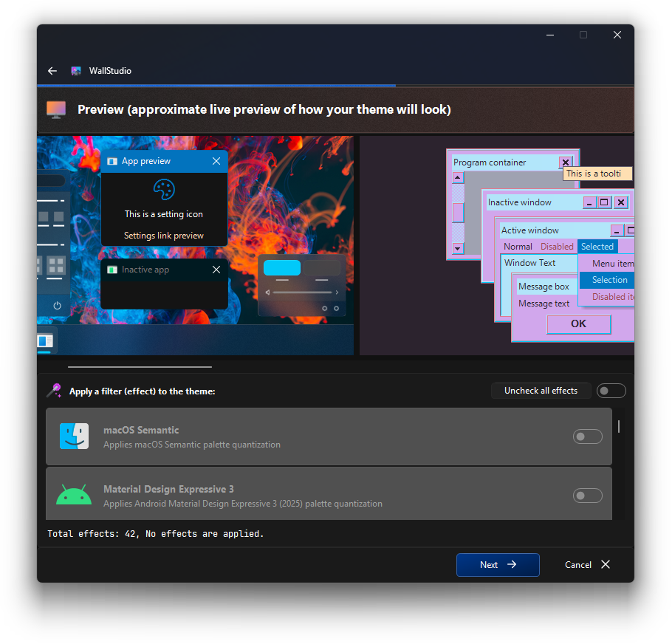
Task: Enable the macOS Semantic effect toggle
Action: click(588, 436)
